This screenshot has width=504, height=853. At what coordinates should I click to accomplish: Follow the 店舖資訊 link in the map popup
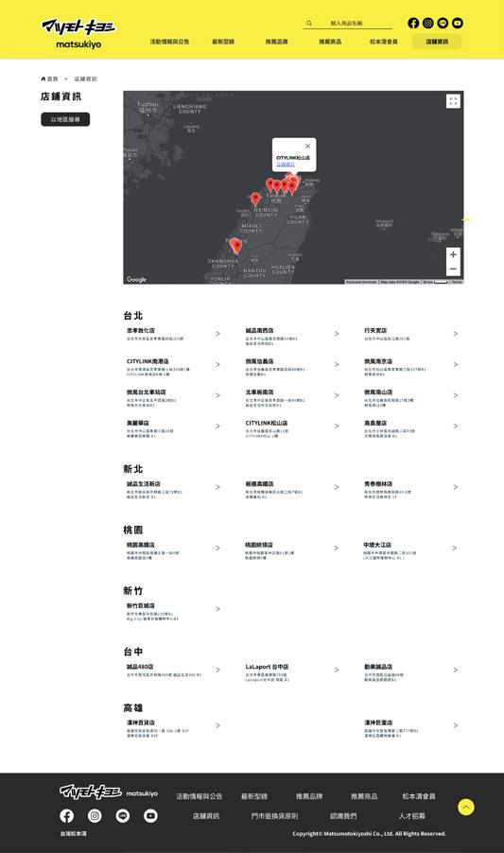[286, 164]
